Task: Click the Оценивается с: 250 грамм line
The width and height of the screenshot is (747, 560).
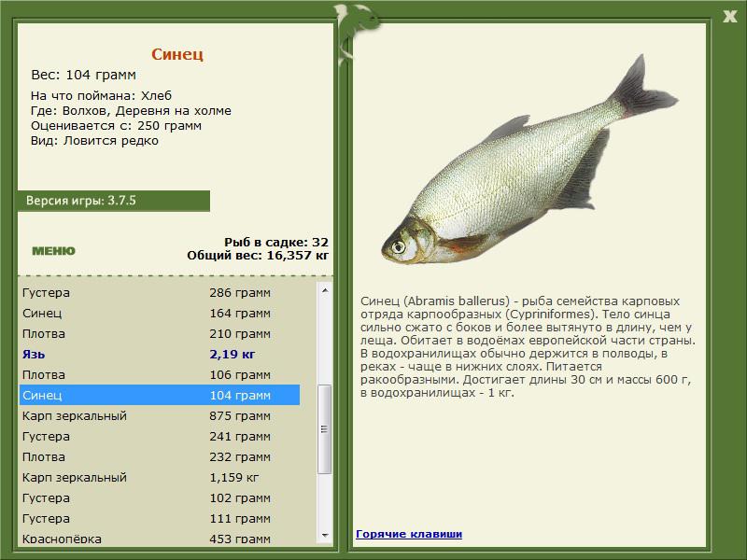Action: coord(116,126)
